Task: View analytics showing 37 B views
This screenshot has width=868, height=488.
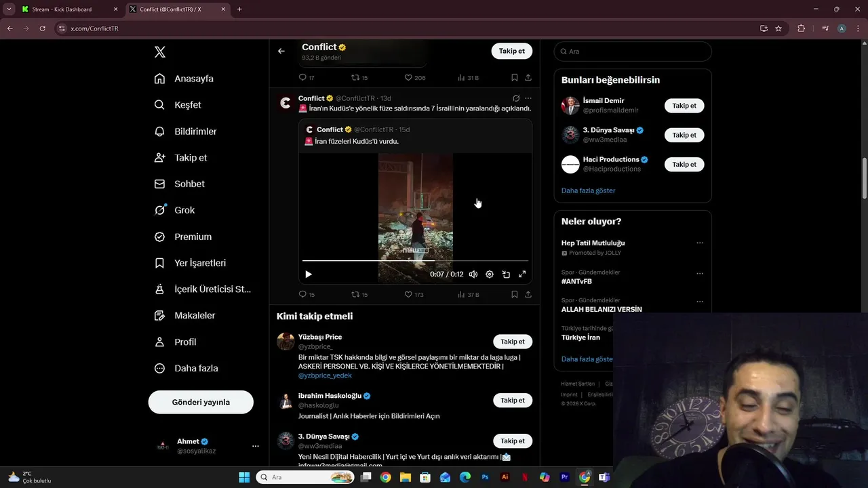Action: coord(469,295)
